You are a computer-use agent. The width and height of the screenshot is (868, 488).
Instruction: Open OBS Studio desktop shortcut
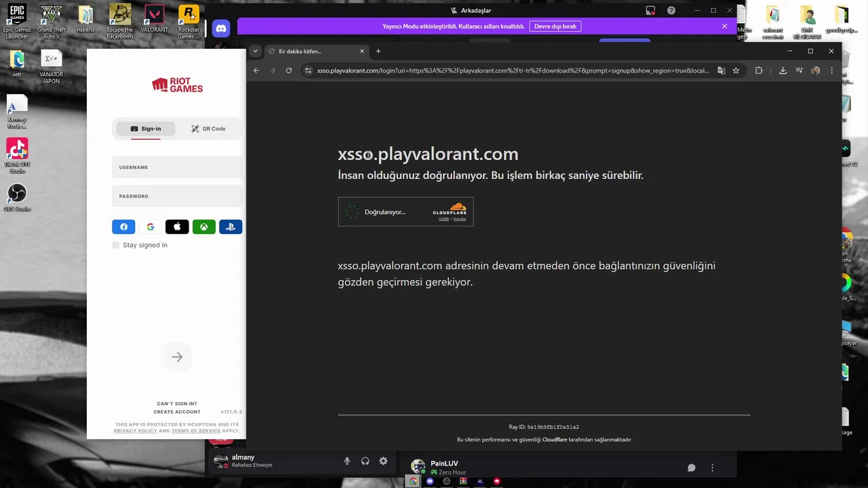(x=17, y=198)
